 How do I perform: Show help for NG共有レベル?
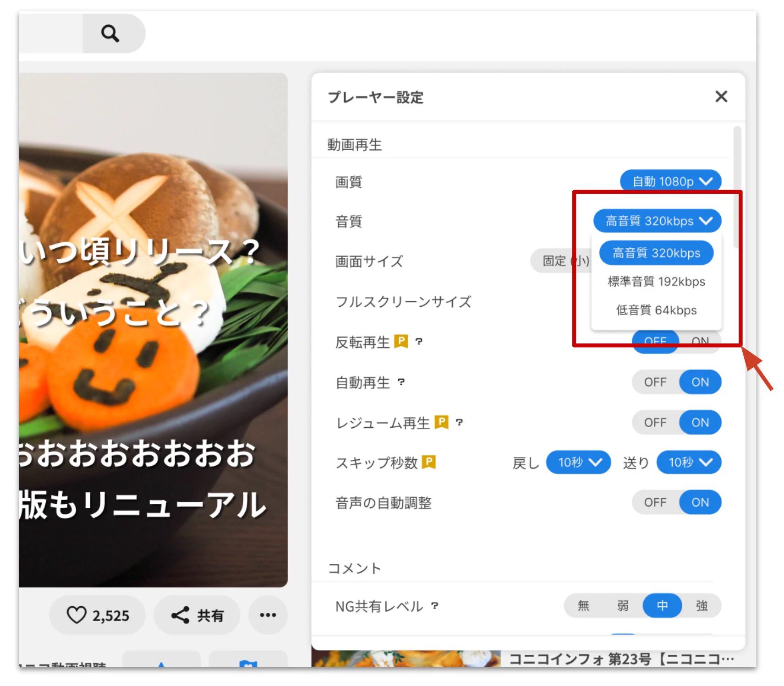(x=434, y=606)
